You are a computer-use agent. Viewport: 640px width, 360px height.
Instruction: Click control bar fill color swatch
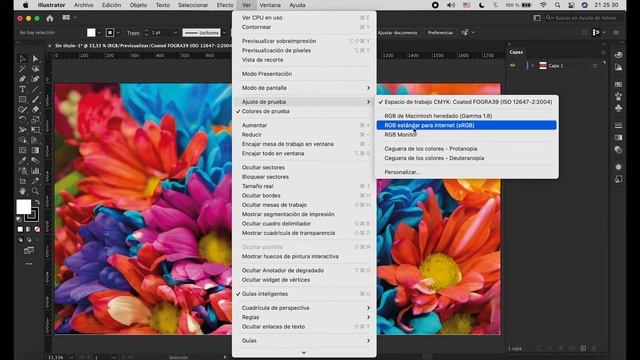click(x=91, y=33)
